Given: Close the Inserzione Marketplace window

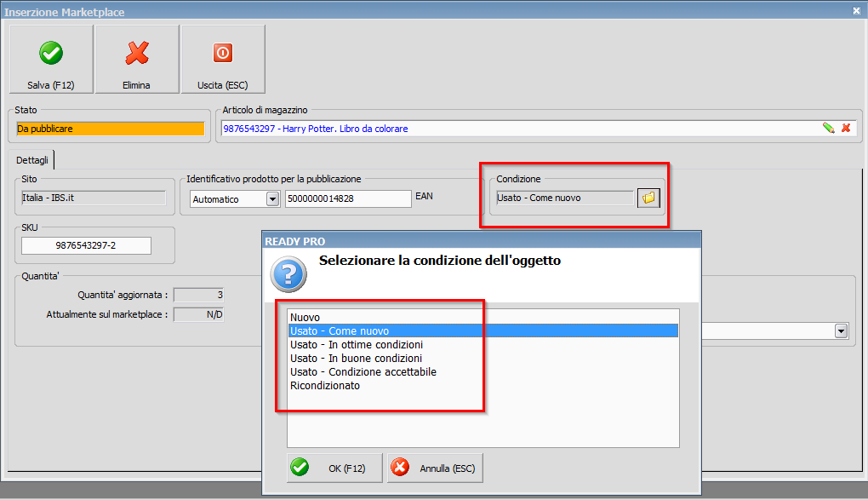Looking at the screenshot, I should (x=856, y=10).
